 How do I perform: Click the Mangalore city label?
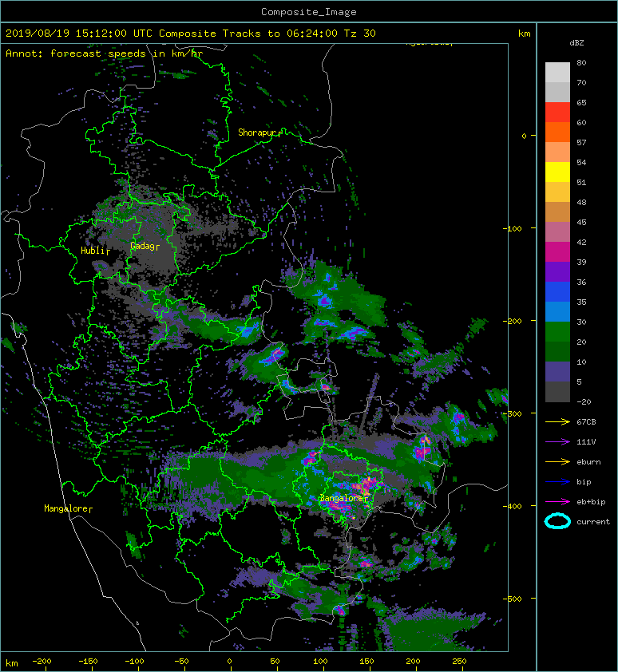click(66, 508)
